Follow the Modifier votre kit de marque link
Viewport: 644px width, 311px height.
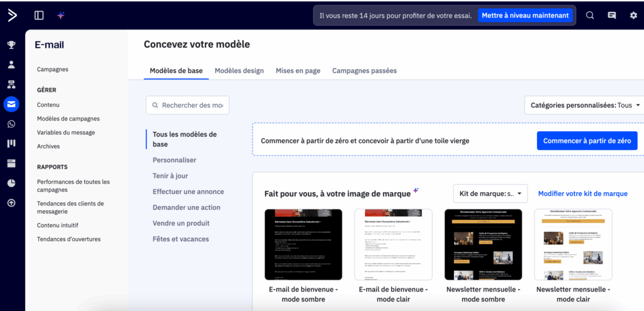(582, 194)
